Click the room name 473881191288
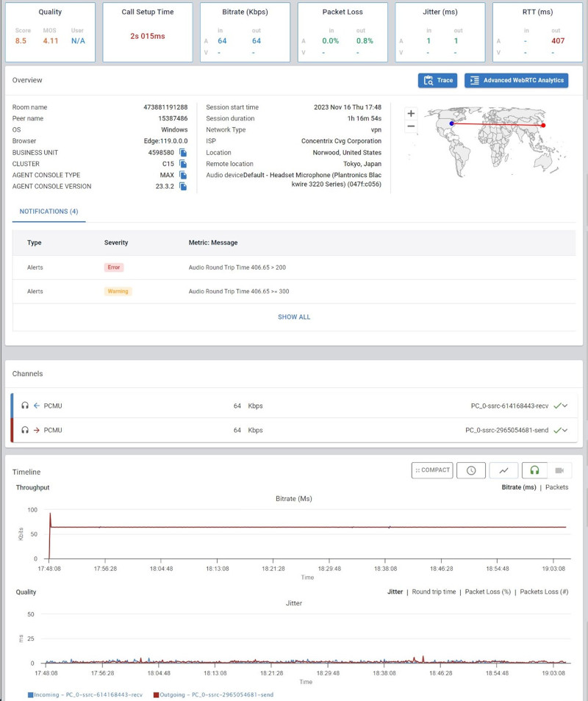 [x=165, y=107]
